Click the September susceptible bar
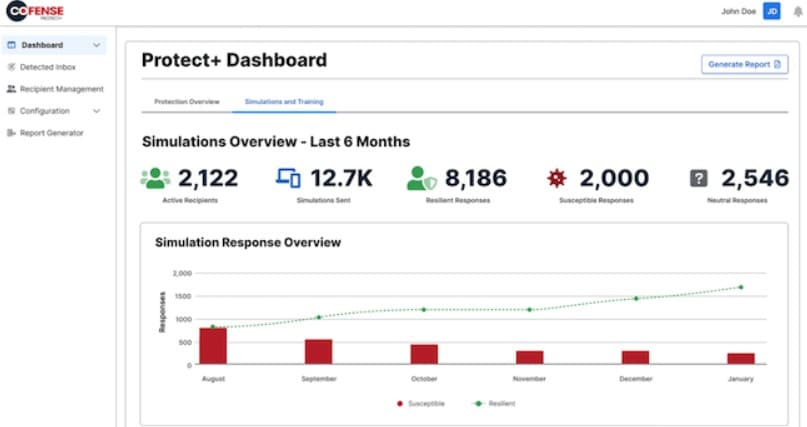 (x=319, y=352)
